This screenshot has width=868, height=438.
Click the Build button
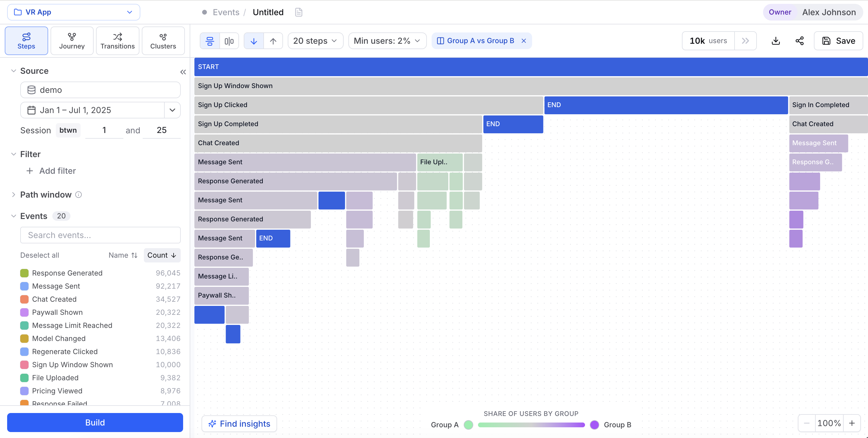[x=95, y=423]
